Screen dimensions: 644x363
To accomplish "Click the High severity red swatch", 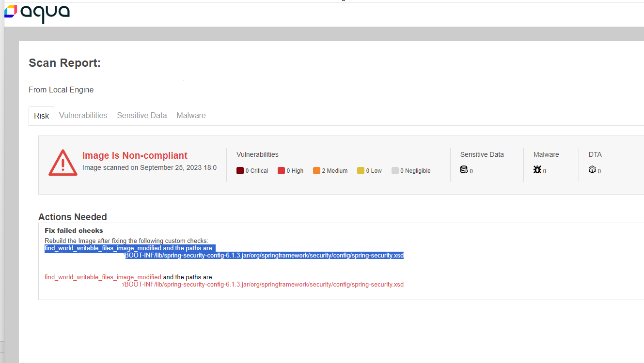I will tap(281, 170).
